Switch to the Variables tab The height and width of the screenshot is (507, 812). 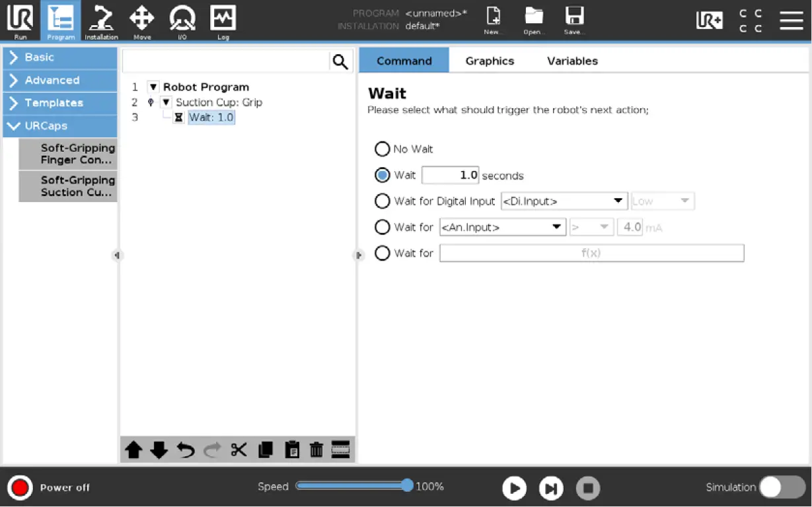[572, 61]
